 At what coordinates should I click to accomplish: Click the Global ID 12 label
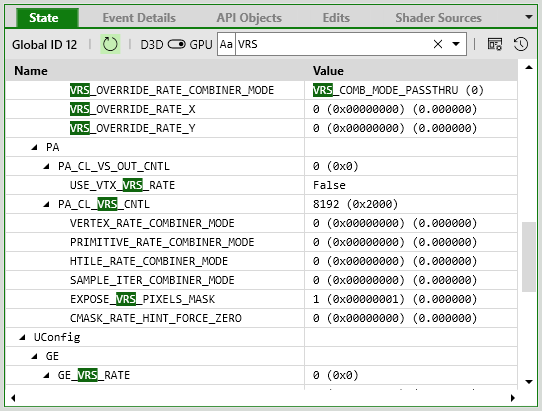[45, 45]
